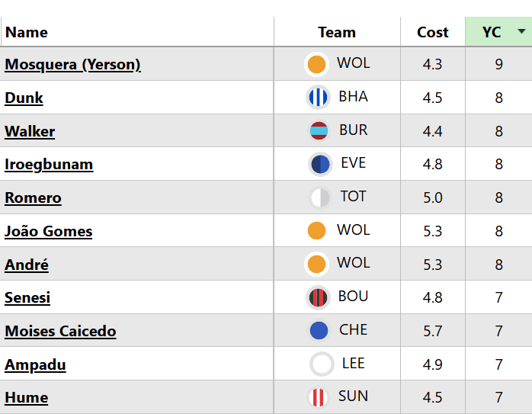This screenshot has width=532, height=414.
Task: Select Romero's yellow card count cell
Action: point(498,197)
